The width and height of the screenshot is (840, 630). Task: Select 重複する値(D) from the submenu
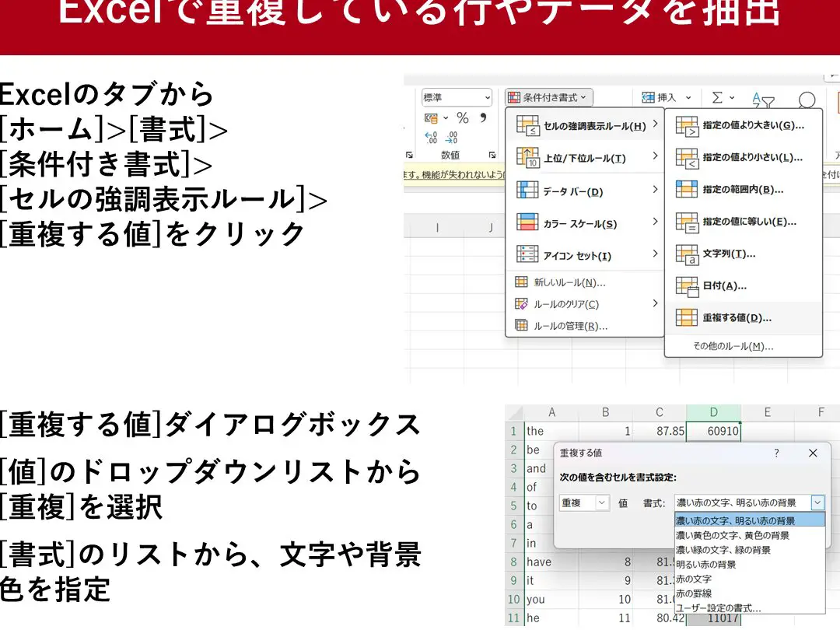click(737, 317)
